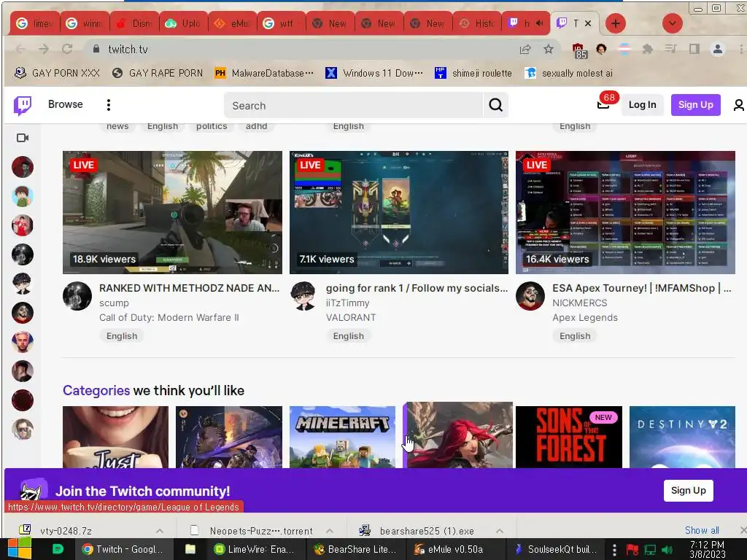The height and width of the screenshot is (560, 747).
Task: Click Sign Up in the purple community banner
Action: pyautogui.click(x=688, y=491)
